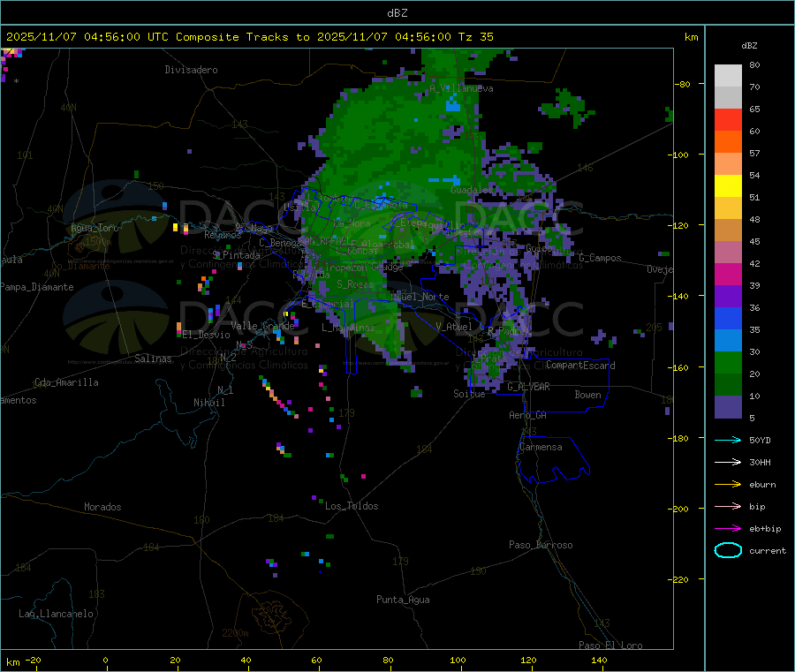Click the Guadales place label

(471, 190)
